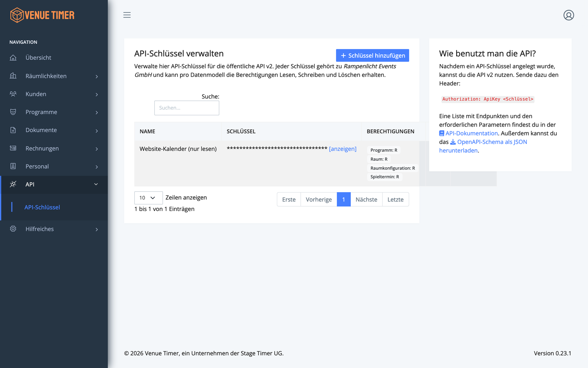The height and width of the screenshot is (368, 588).
Task: Open the Dokumente menu item
Action: [54, 130]
